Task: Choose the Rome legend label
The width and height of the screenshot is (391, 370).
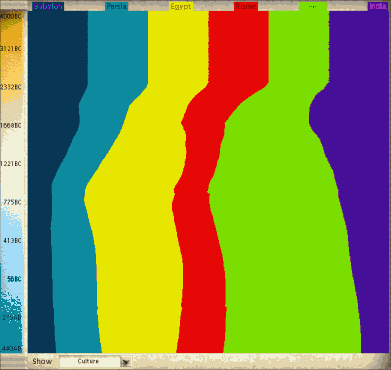Action: coord(246,6)
